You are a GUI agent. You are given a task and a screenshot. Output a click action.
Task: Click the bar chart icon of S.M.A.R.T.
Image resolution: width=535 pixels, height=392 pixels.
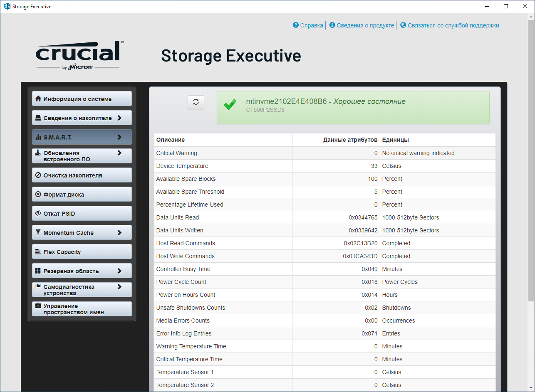point(38,137)
